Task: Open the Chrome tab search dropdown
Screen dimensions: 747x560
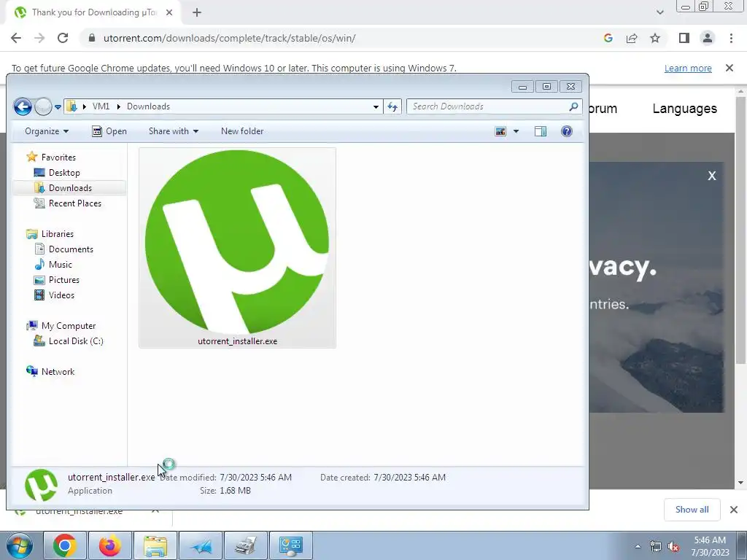Action: [659, 12]
